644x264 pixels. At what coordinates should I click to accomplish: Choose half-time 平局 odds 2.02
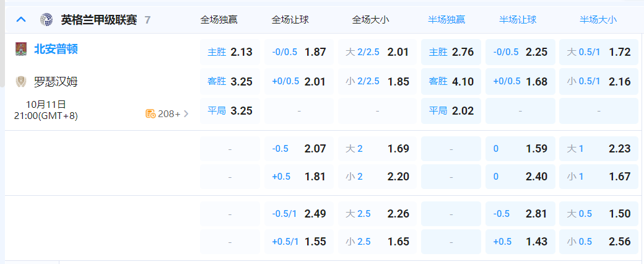click(x=451, y=111)
